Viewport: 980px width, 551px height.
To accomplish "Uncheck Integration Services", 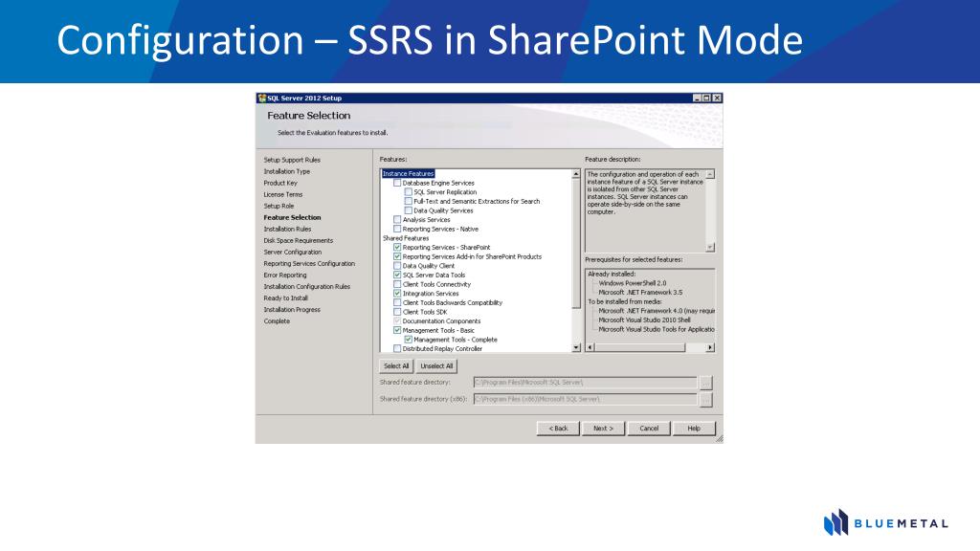I will coord(397,293).
